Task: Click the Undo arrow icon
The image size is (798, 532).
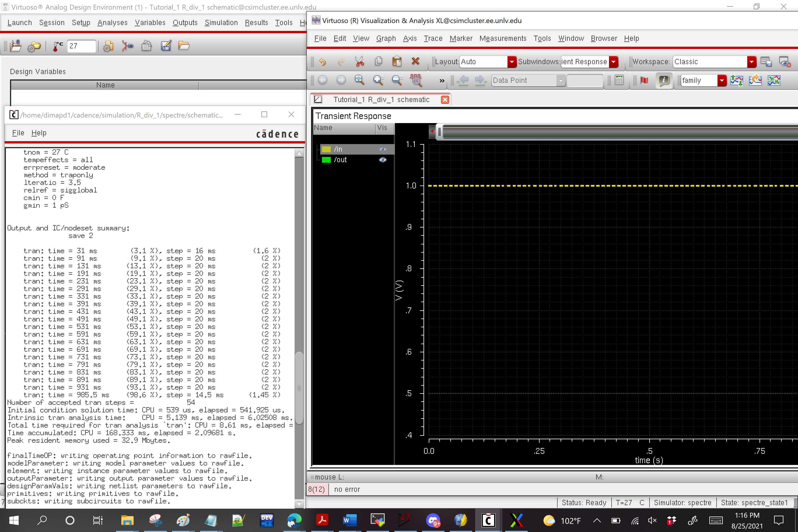Action: [323, 62]
